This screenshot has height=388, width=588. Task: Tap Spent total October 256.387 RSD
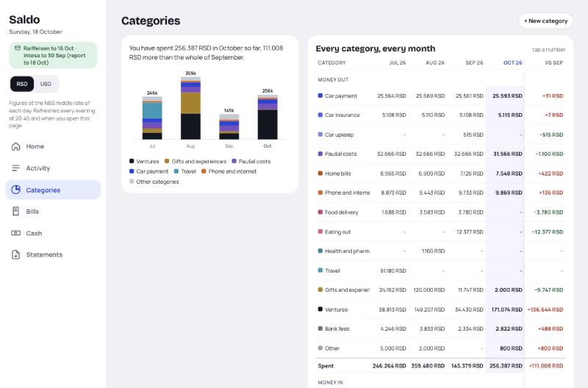coord(506,365)
